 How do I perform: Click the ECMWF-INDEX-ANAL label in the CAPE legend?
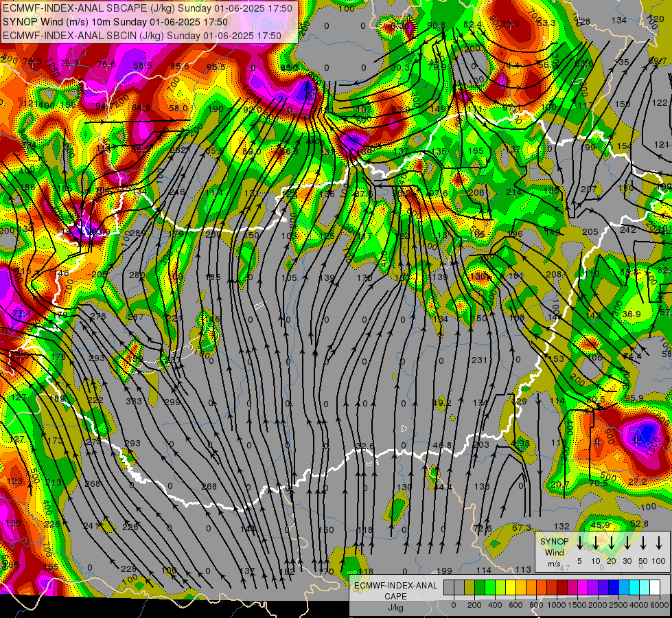(395, 586)
